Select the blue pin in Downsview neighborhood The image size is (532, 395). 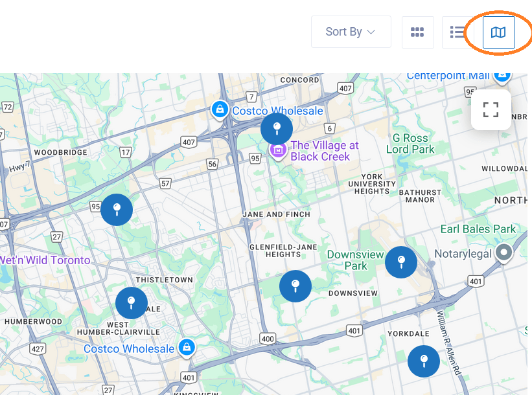point(295,286)
